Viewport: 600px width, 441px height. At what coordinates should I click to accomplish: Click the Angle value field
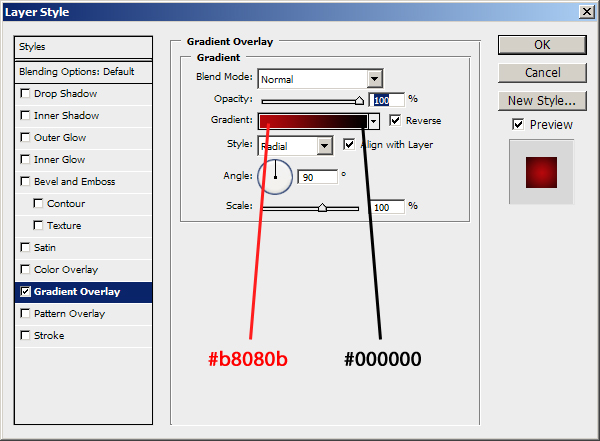point(318,177)
